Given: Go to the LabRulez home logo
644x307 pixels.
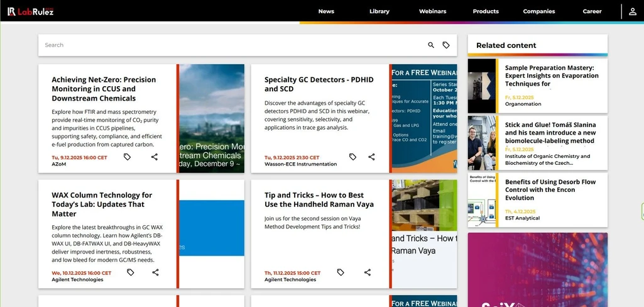Looking at the screenshot, I should [30, 11].
